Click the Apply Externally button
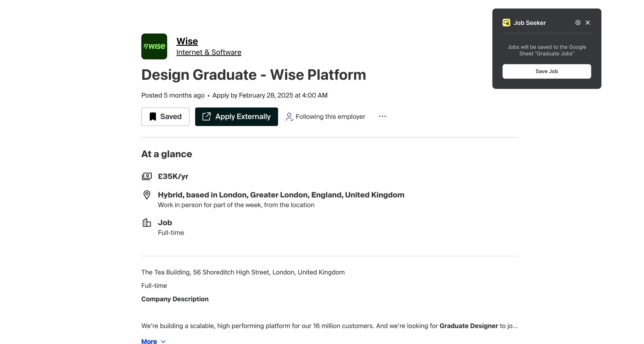This screenshot has height=344, width=644. tap(237, 117)
